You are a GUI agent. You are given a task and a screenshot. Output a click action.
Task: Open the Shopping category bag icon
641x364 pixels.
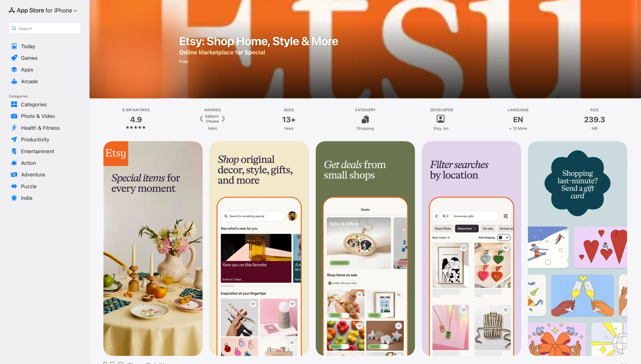tap(365, 119)
